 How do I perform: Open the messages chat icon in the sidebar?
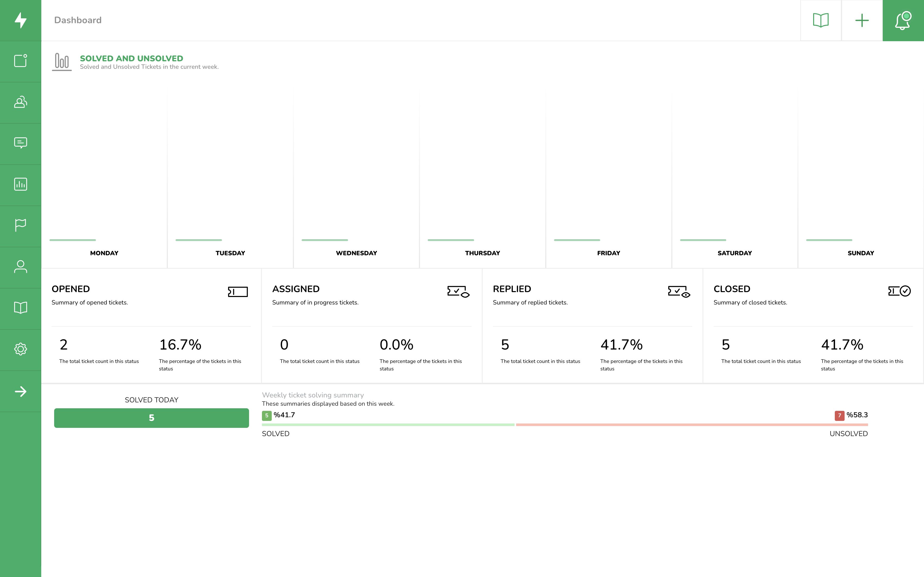21,143
